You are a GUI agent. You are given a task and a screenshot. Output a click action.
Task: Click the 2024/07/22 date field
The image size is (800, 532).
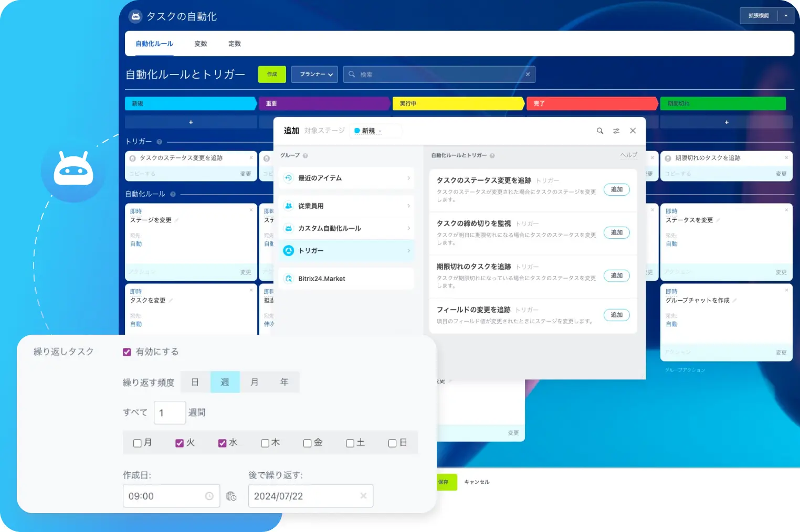pyautogui.click(x=311, y=496)
